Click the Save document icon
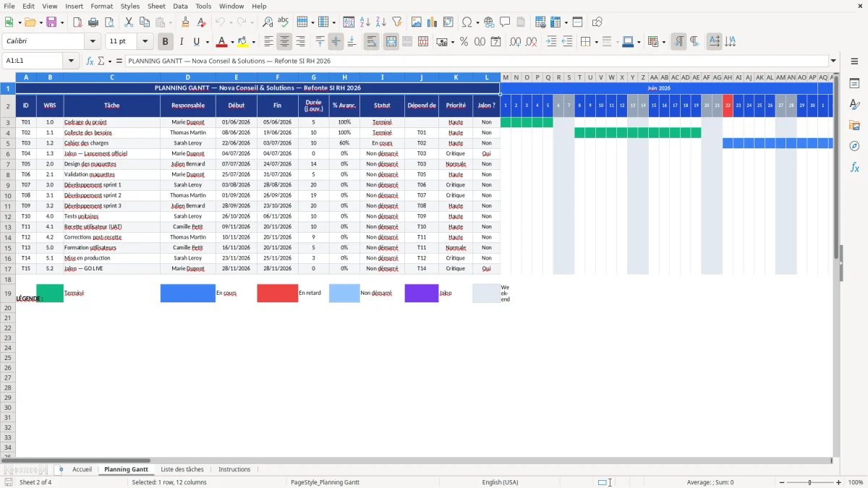The width and height of the screenshot is (868, 488). point(51,22)
